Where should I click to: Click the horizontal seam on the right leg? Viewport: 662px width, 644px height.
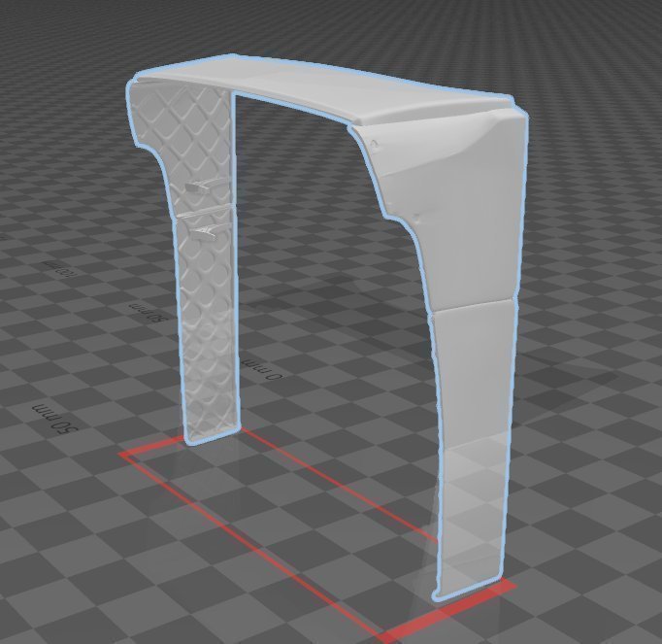(473, 307)
